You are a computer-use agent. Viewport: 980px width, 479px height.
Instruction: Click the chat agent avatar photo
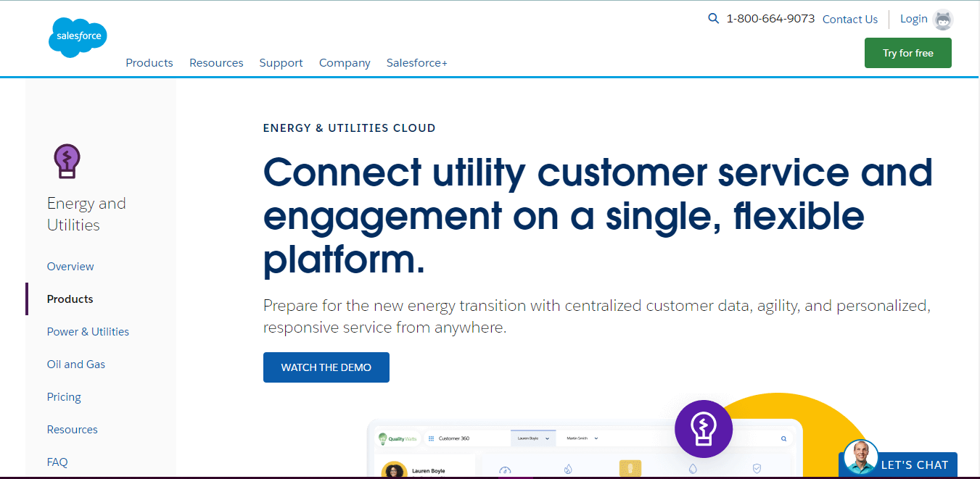coord(860,457)
